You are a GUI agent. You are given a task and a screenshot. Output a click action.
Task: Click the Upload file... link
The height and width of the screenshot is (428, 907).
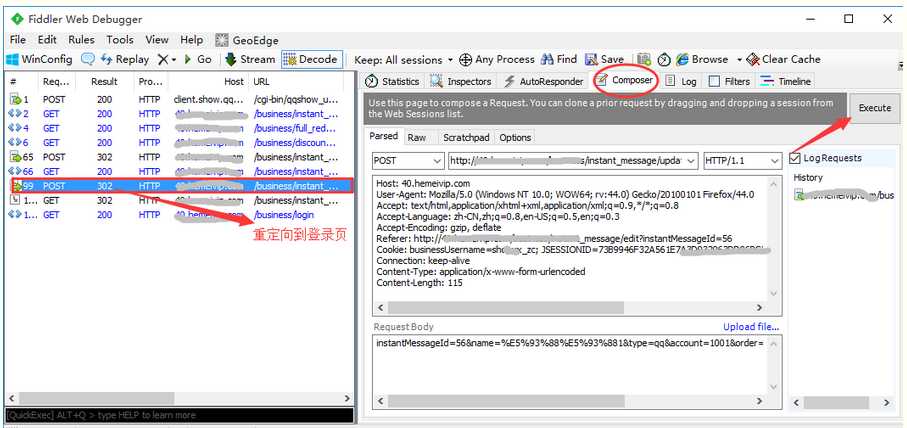[751, 327]
